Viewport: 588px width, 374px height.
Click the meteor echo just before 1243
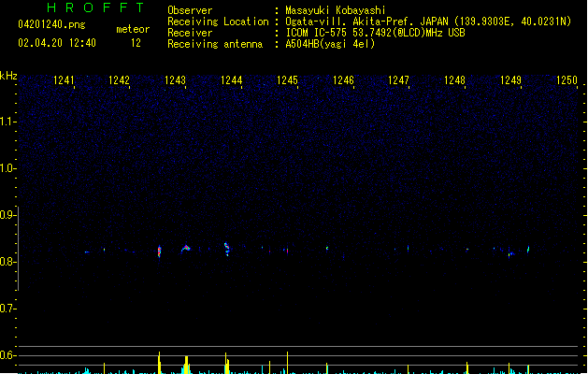click(x=159, y=252)
